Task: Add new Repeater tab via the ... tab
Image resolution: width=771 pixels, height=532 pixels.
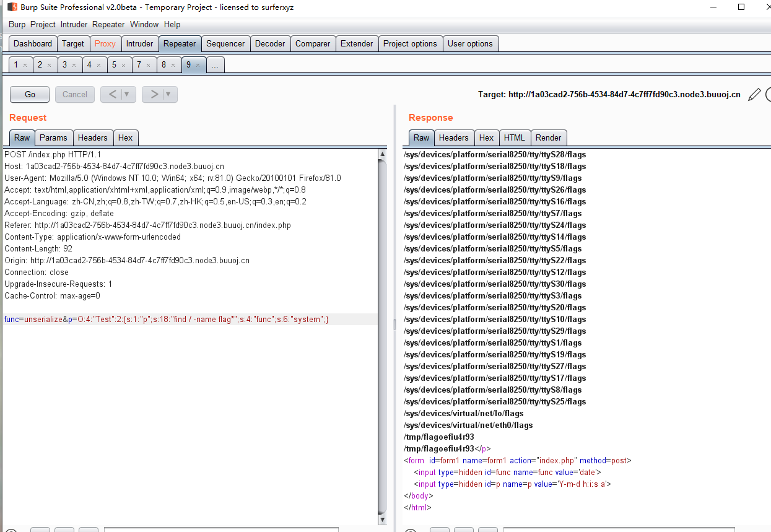Action: (215, 65)
